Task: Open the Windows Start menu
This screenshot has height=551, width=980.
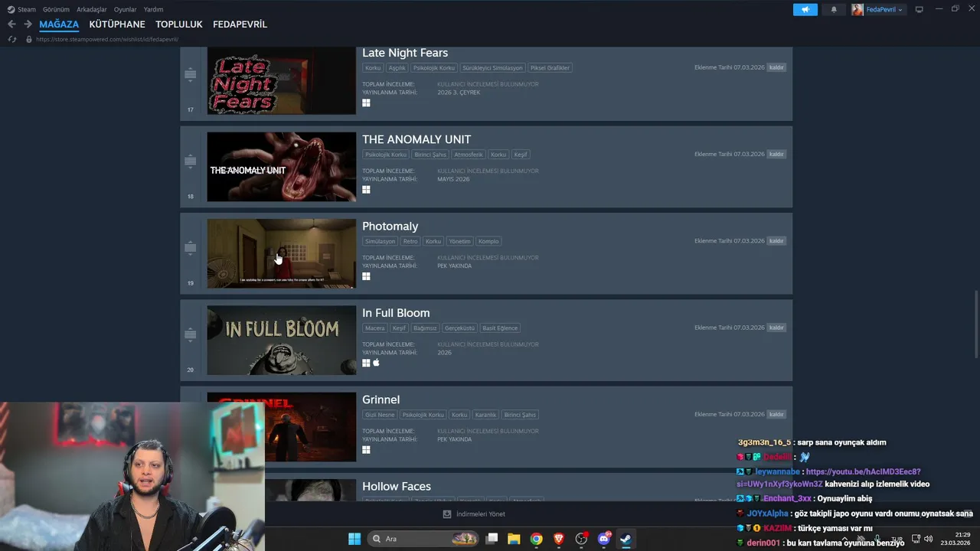Action: 354,539
